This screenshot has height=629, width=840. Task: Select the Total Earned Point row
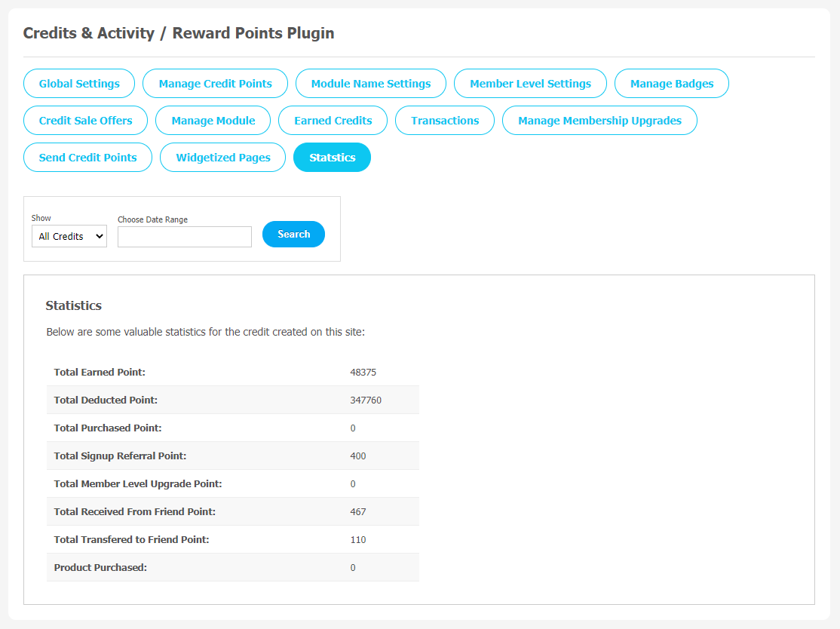click(233, 373)
